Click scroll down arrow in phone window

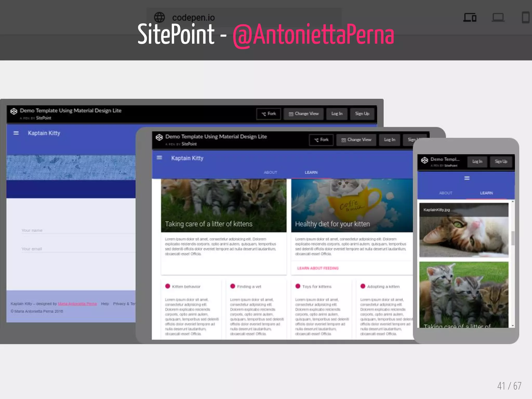tap(513, 325)
